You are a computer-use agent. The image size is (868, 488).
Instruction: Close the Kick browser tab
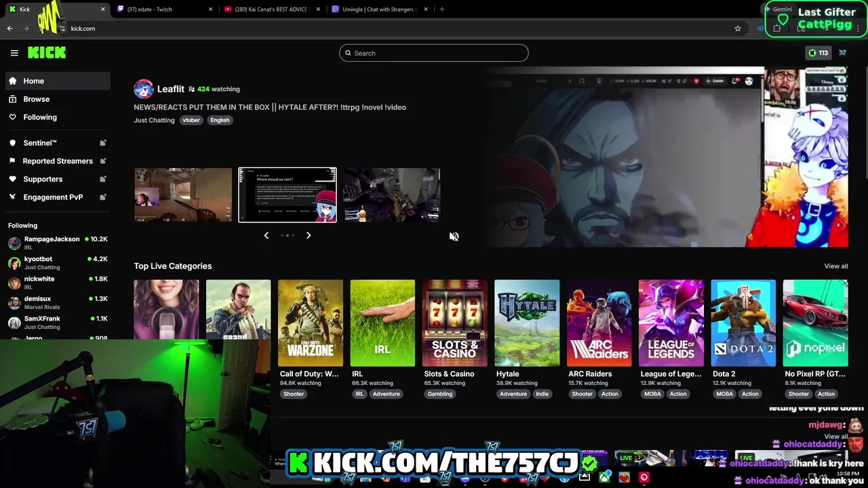click(x=103, y=9)
